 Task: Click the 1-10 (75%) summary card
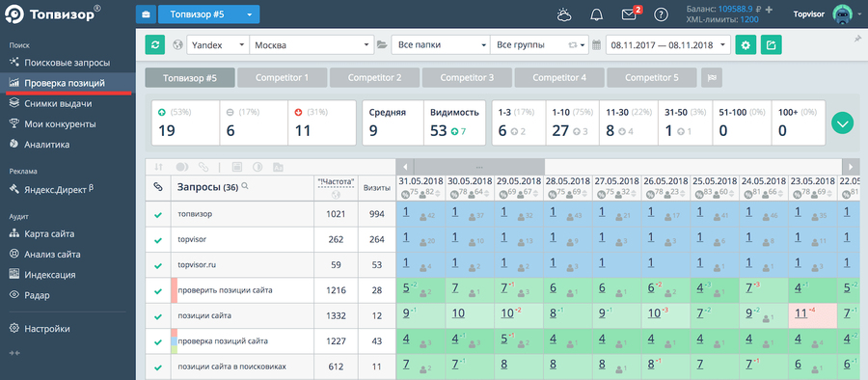click(x=573, y=123)
